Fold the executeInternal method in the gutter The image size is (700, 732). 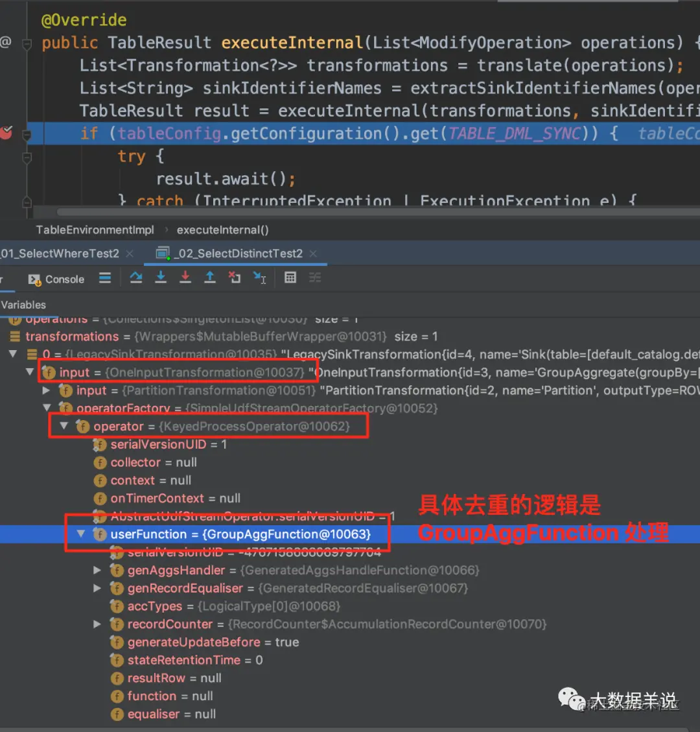point(27,44)
